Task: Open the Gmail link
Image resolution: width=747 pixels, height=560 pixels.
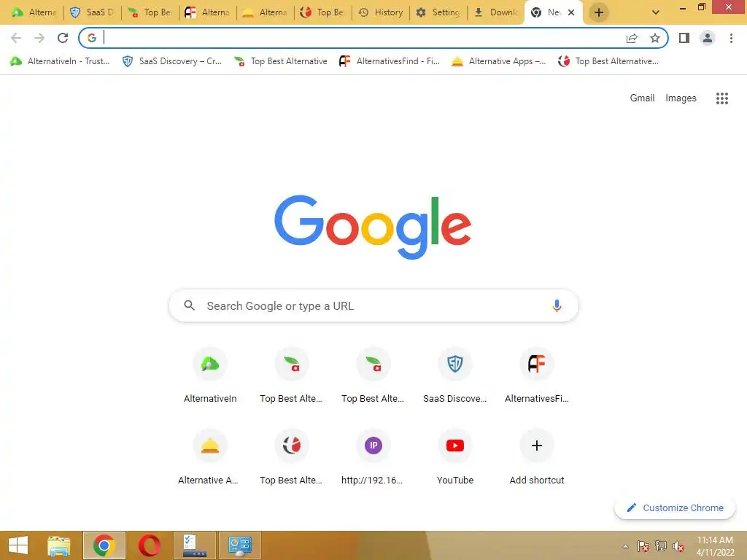Action: (642, 98)
